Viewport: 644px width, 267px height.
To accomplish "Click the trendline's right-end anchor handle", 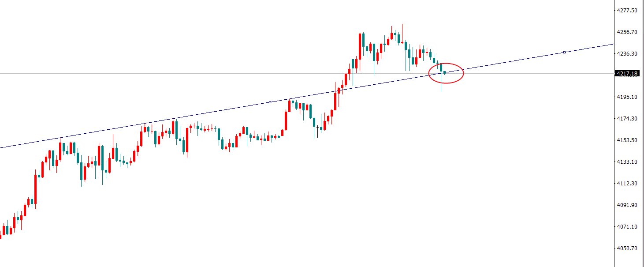I will click(x=564, y=53).
